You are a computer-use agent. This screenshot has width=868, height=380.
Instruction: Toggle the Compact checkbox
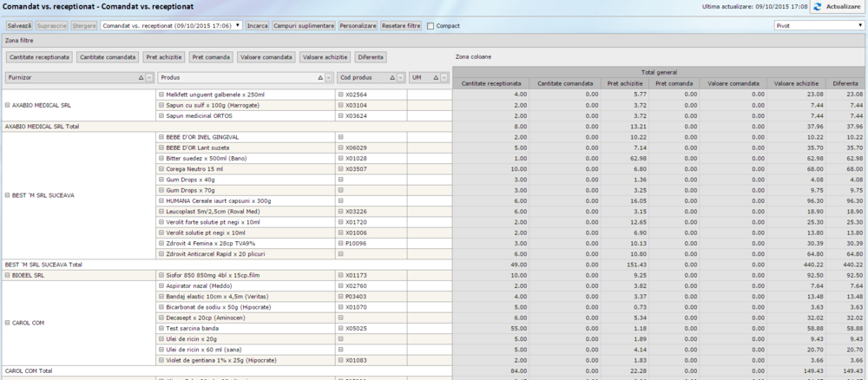coord(431,26)
